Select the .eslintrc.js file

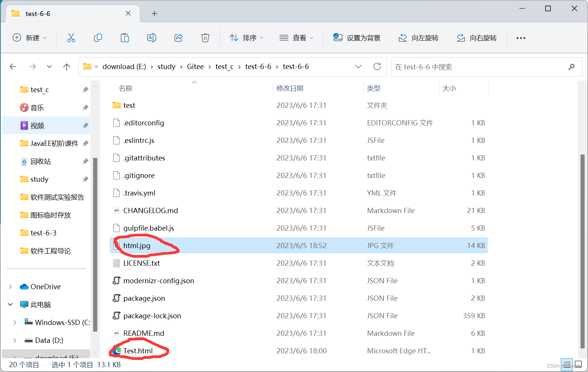(298, 140)
